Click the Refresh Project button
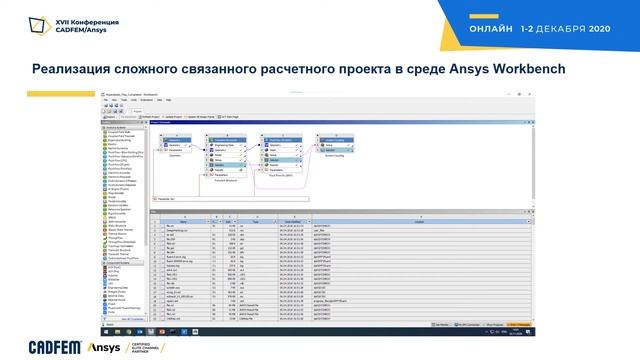 [149, 117]
